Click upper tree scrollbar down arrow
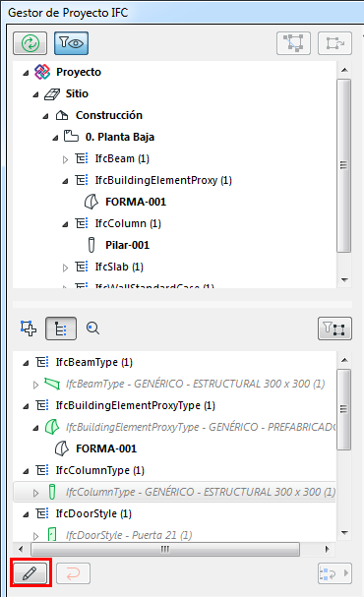This screenshot has height=597, width=364. tap(344, 280)
